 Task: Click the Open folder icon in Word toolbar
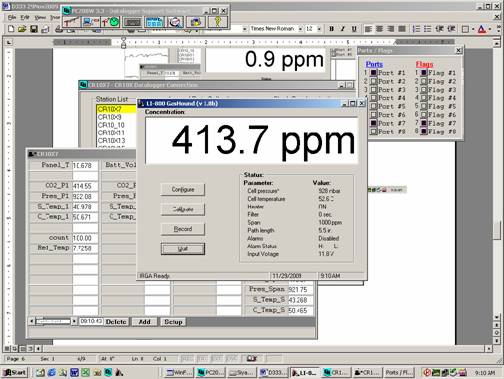(22, 29)
